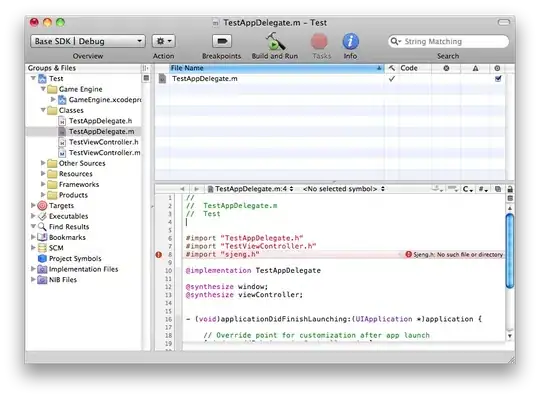Click the editor split view toggle icon

[510, 198]
